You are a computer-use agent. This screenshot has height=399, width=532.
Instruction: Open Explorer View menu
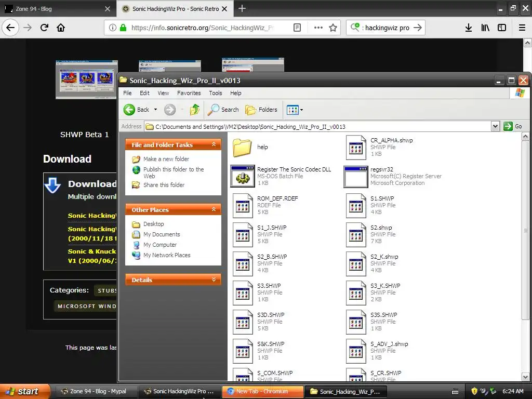[163, 93]
